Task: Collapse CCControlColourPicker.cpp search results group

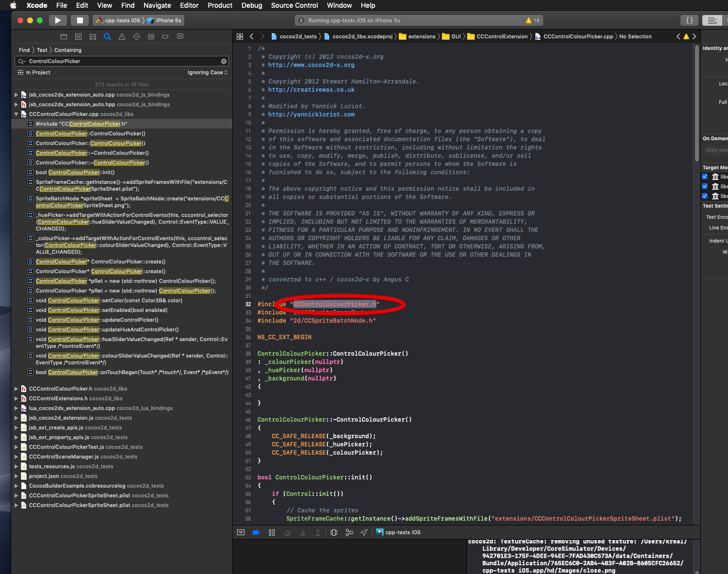Action: tap(16, 115)
